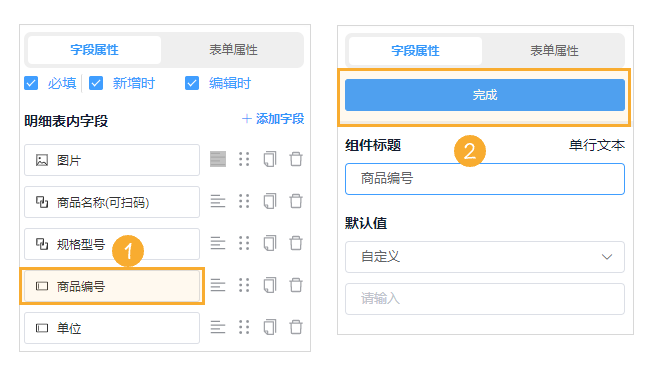The height and width of the screenshot is (375, 657).
Task: Grab the drag handle of 图片 field
Action: pyautogui.click(x=244, y=159)
